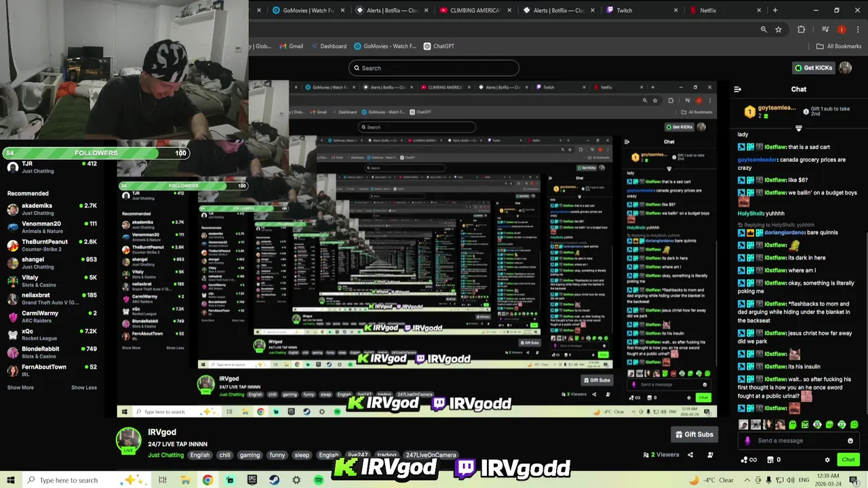Send message with green Chat button
The width and height of the screenshot is (868, 488).
(x=848, y=460)
